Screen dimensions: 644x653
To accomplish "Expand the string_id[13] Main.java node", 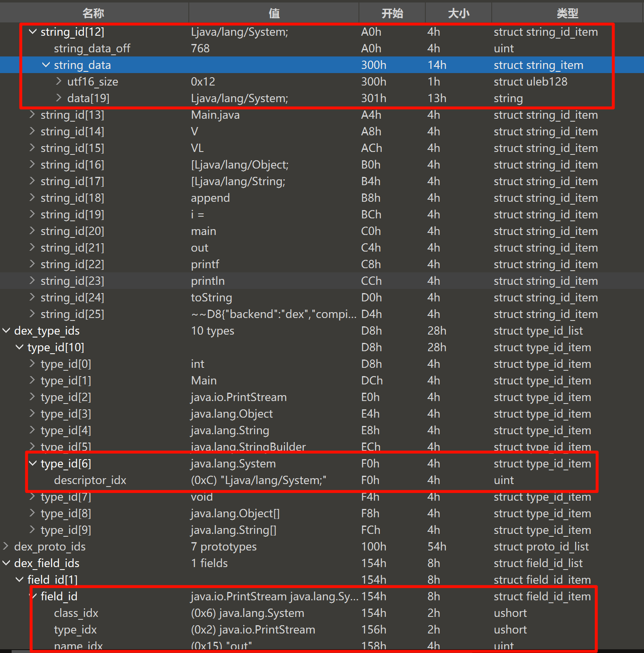I will pos(32,115).
